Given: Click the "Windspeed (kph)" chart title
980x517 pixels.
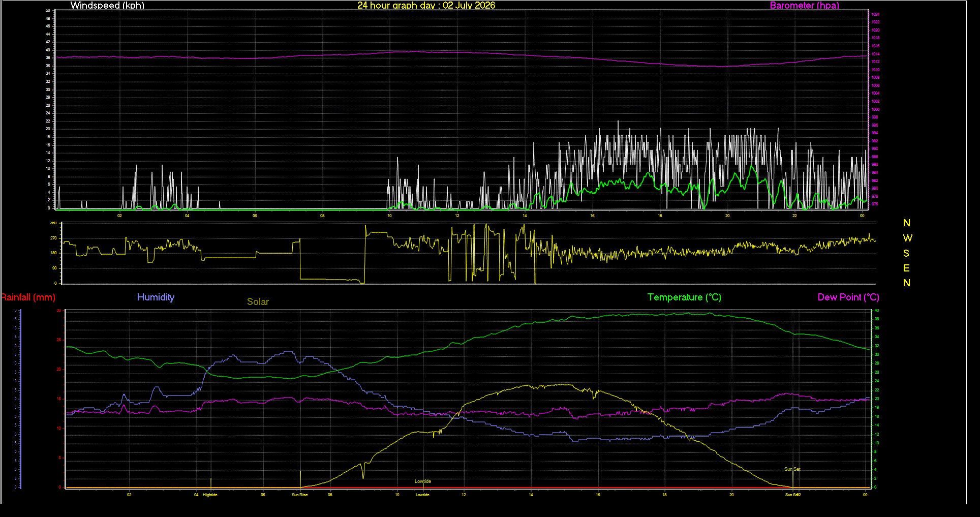Looking at the screenshot, I should [107, 5].
